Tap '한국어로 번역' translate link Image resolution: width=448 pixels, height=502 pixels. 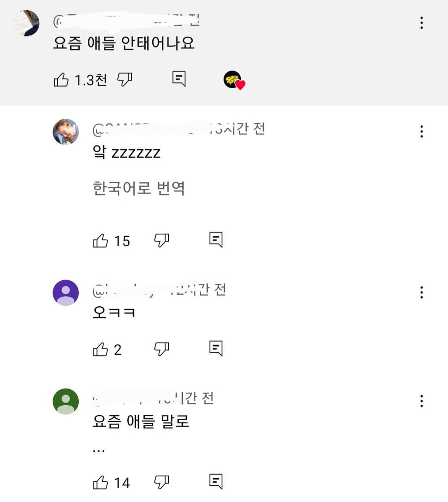click(138, 188)
